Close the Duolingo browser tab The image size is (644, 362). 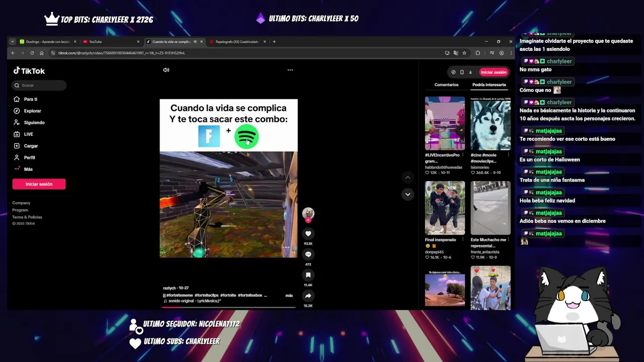75,42
